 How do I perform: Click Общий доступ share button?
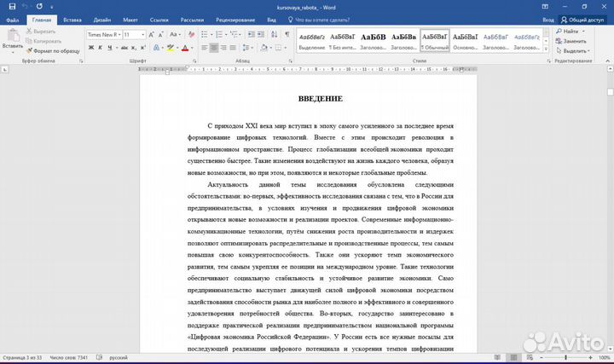(x=582, y=20)
